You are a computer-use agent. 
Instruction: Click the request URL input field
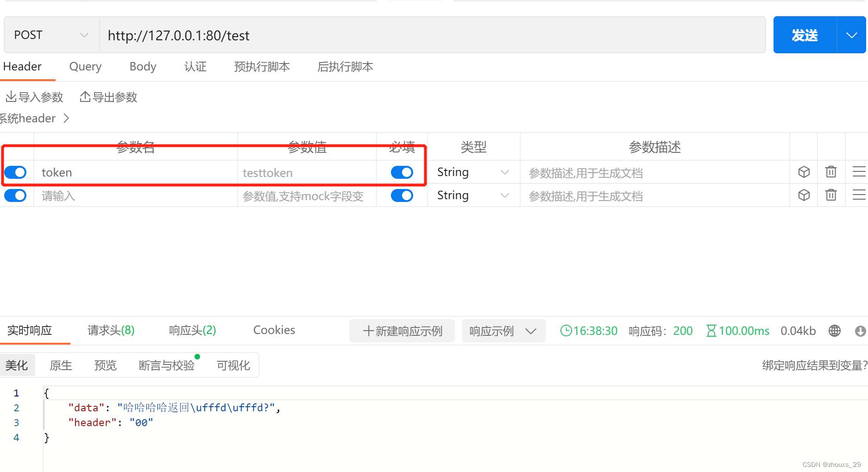(432, 35)
